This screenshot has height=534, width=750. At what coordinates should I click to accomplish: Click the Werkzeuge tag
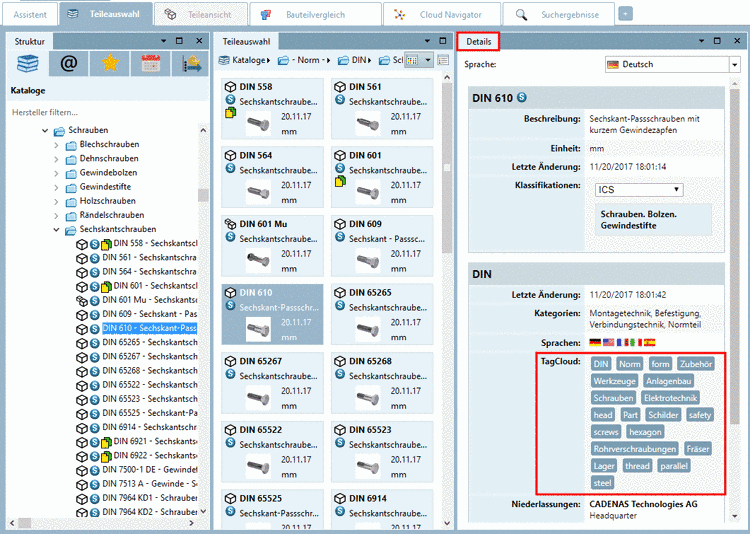(615, 381)
